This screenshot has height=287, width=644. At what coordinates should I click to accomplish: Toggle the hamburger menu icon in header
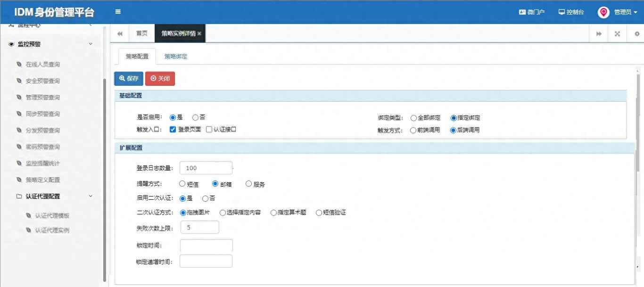(x=118, y=12)
